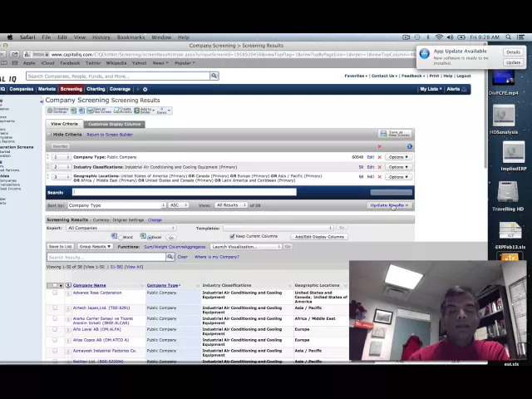The height and width of the screenshot is (399, 532).
Task: Edit the Industry Classifications criterion
Action: [x=371, y=167]
